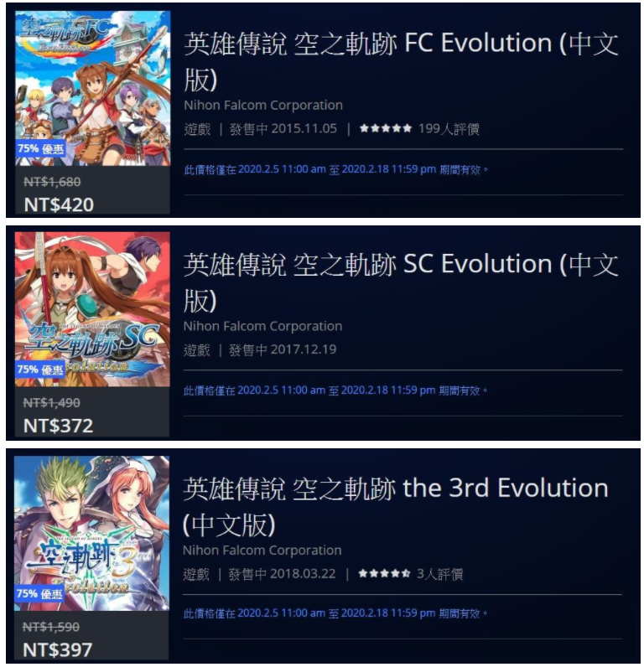Click Nihon Falcom Corporation under SC Evolution
Screen dimensions: 644x667
tap(262, 326)
